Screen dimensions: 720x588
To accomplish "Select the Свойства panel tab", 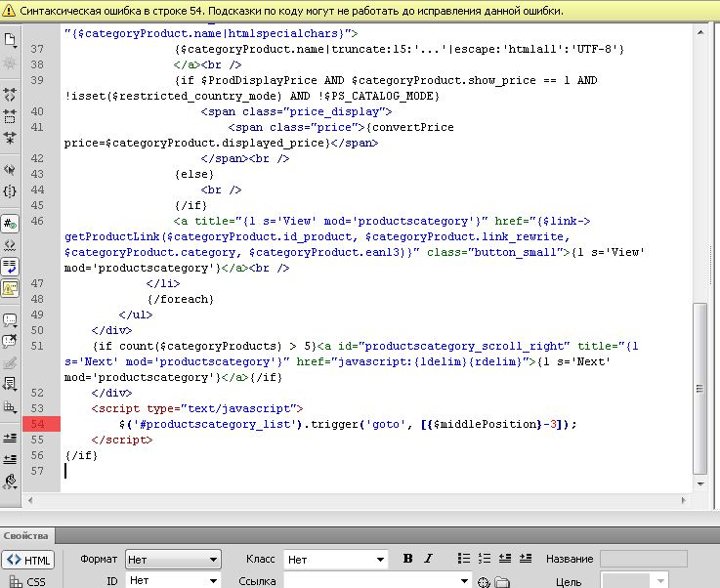I will pos(26,535).
